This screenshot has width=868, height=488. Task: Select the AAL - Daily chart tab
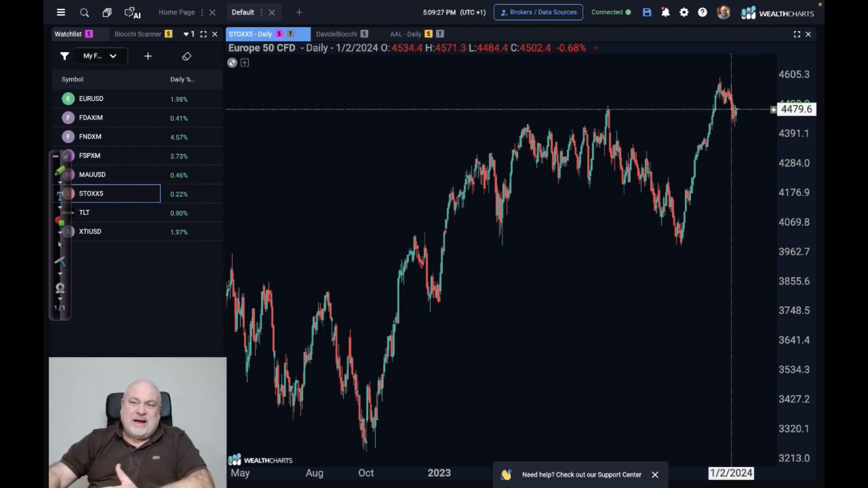click(406, 34)
